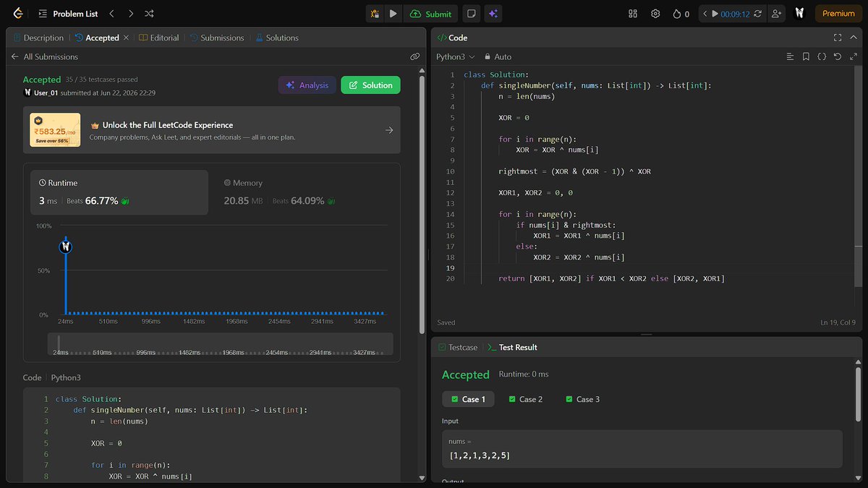Viewport: 868px width, 488px height.
Task: Go to the next problem arrow
Action: pyautogui.click(x=130, y=13)
